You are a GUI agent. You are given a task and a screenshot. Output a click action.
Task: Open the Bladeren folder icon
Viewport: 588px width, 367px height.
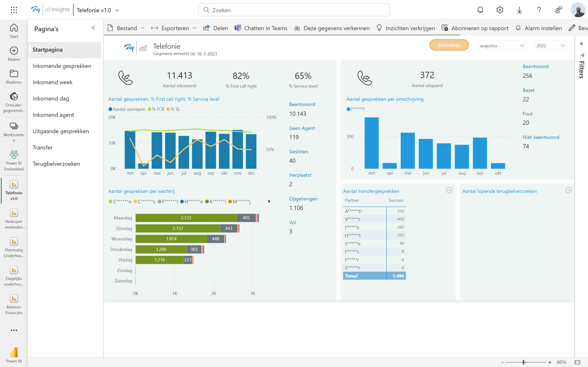click(14, 74)
